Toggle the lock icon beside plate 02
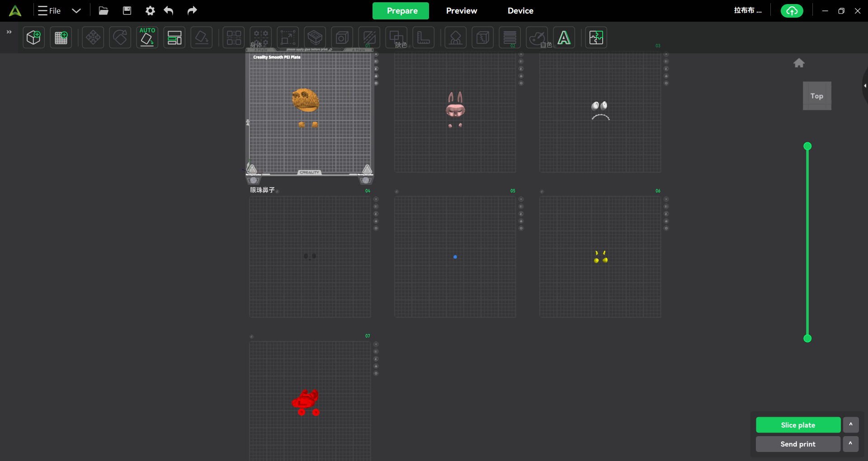 (x=521, y=76)
